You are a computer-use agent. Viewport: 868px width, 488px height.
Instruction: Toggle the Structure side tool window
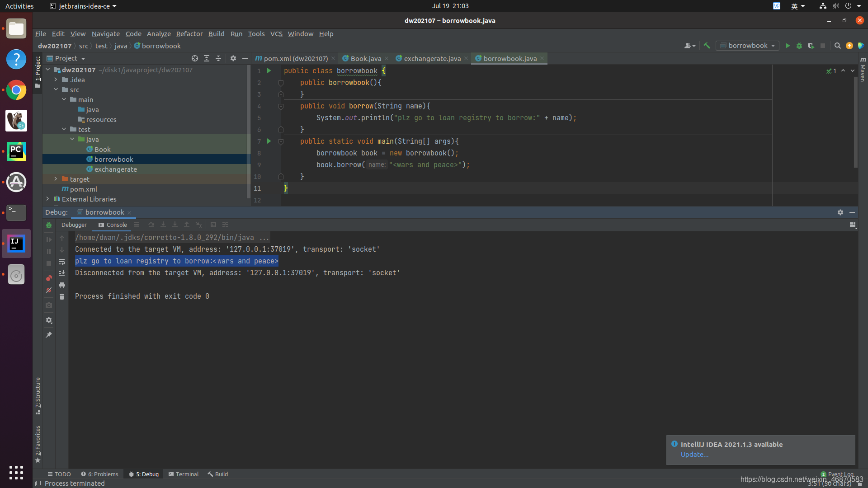tap(38, 396)
